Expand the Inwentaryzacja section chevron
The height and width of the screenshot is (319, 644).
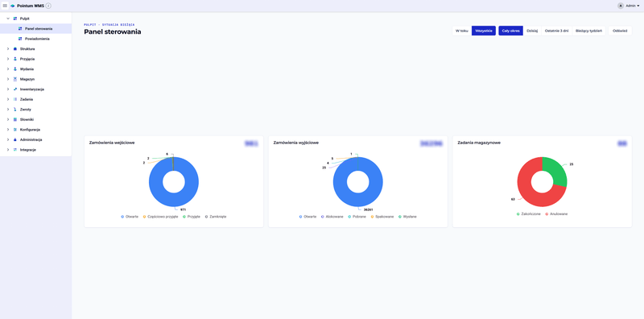[x=8, y=89]
